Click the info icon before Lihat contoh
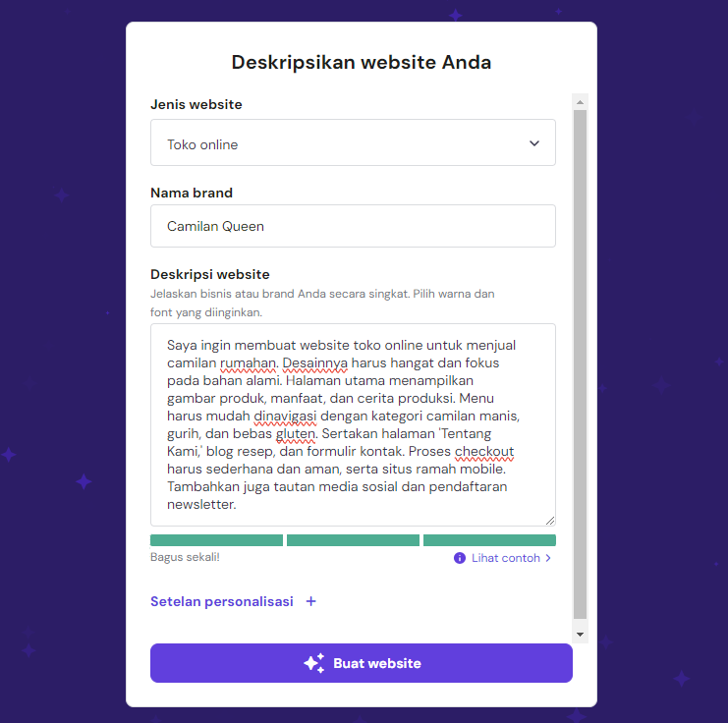This screenshot has width=728, height=723. coord(459,558)
